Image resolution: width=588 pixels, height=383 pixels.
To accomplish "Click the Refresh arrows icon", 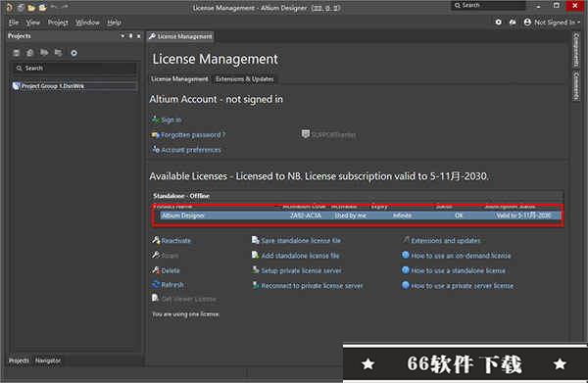I will [156, 284].
